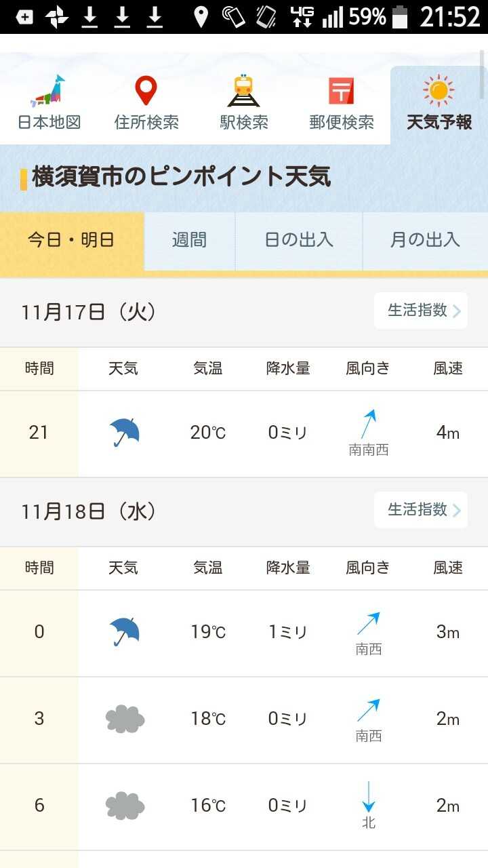Tap the umbrella icon for 21時

[x=124, y=433]
